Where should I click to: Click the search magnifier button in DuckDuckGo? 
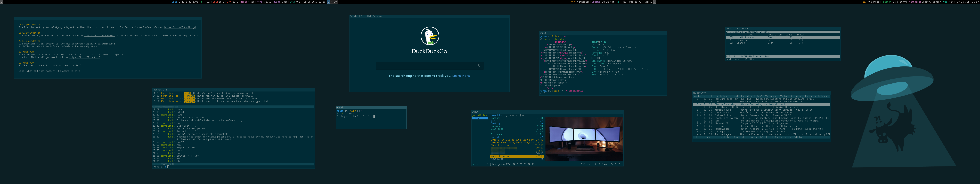(x=479, y=66)
